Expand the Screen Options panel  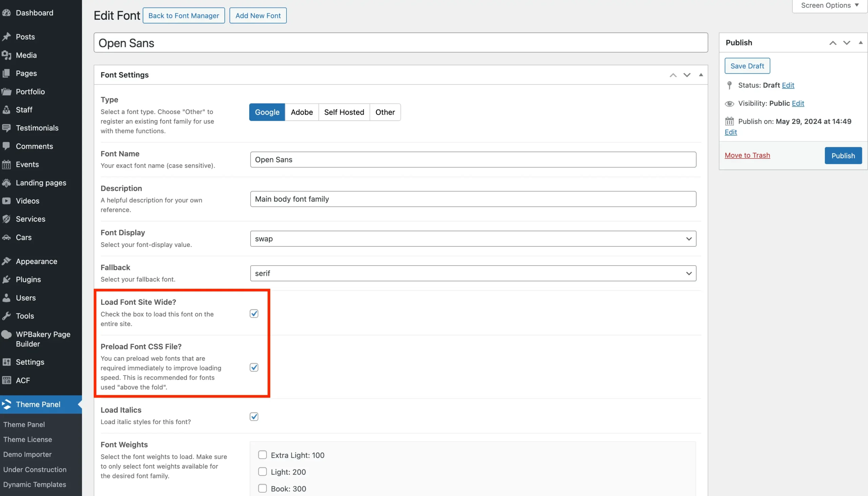pos(830,5)
